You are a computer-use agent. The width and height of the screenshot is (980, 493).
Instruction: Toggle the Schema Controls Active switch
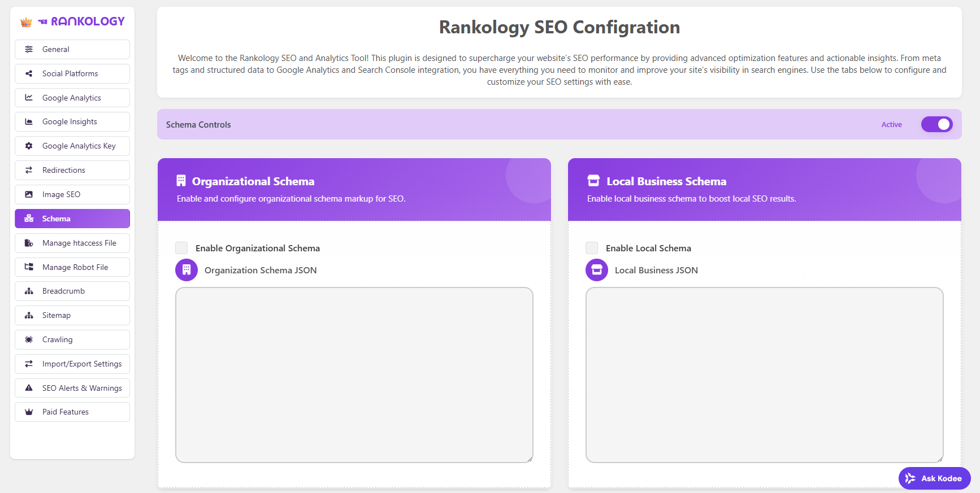(936, 124)
